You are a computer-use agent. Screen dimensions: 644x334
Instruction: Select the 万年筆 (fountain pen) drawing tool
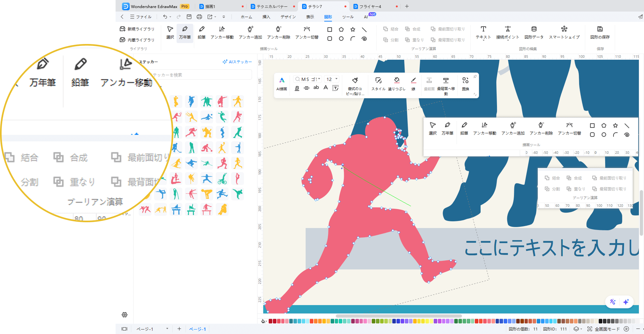185,32
